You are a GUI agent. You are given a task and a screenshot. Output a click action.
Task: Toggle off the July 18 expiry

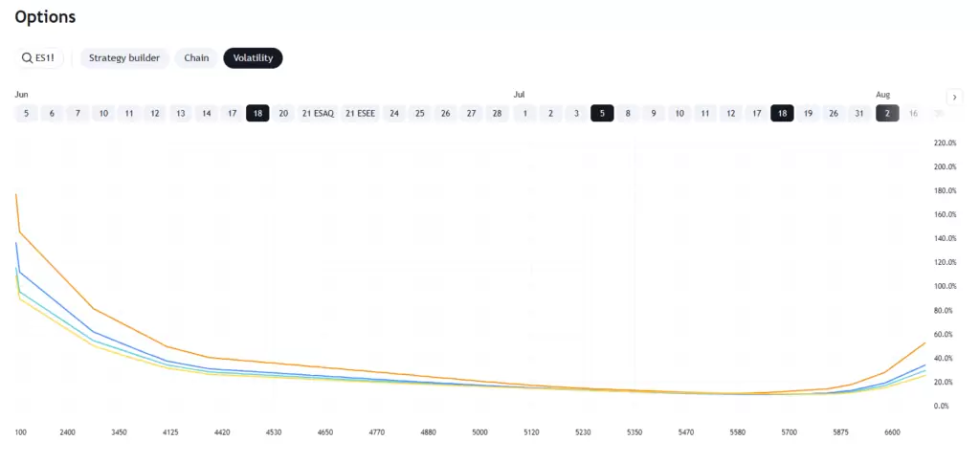pyautogui.click(x=782, y=113)
